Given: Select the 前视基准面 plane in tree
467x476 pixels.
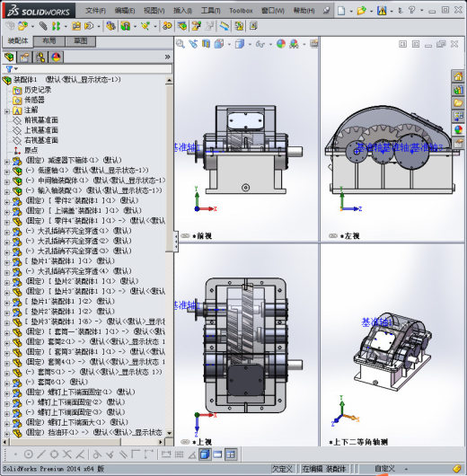Looking at the screenshot, I should pyautogui.click(x=41, y=120).
